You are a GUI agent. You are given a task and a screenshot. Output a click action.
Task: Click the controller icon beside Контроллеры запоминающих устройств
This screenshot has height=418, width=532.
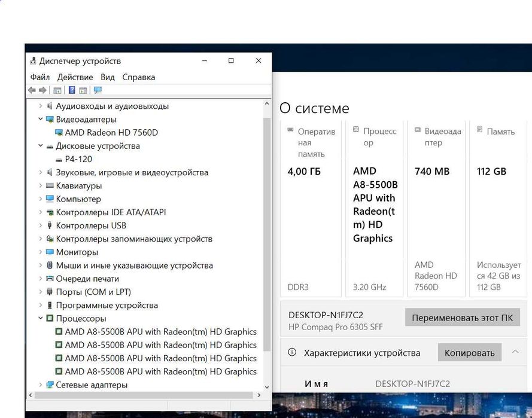click(50, 239)
